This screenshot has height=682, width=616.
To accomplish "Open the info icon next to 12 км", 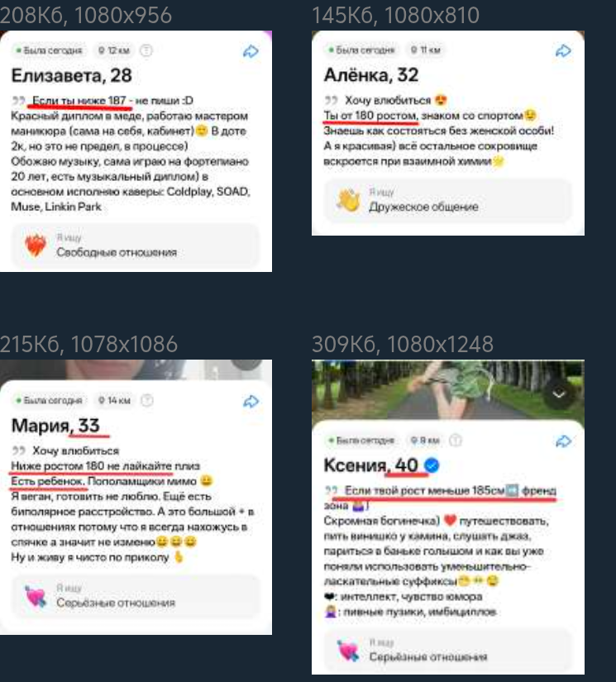I will pos(146,50).
